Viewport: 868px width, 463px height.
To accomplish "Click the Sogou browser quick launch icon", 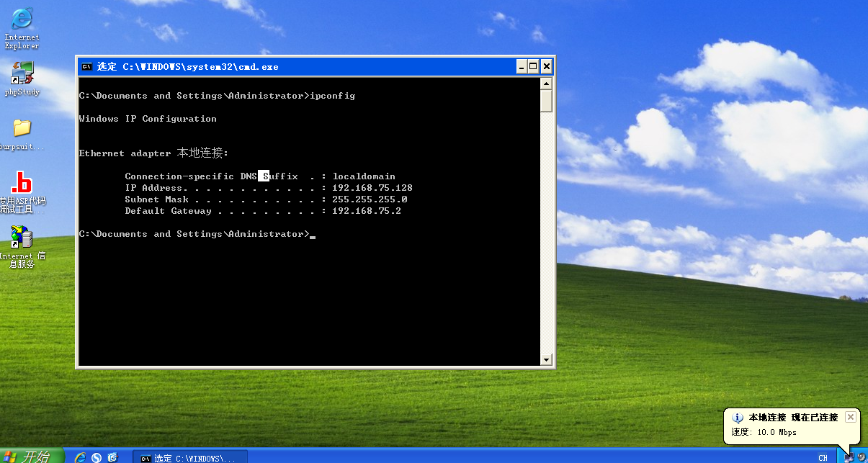I will coord(96,457).
